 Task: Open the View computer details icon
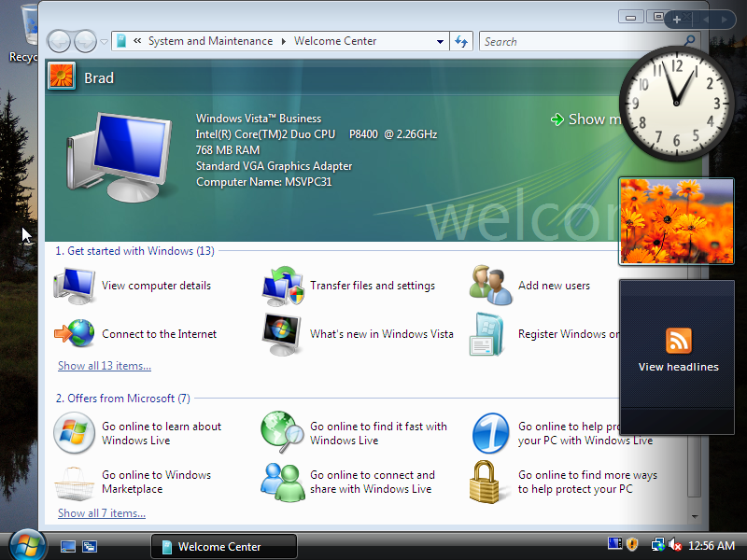tap(75, 286)
